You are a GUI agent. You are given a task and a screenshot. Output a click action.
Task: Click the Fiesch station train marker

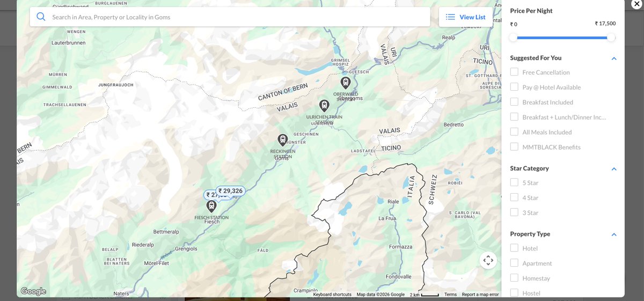[x=211, y=206]
